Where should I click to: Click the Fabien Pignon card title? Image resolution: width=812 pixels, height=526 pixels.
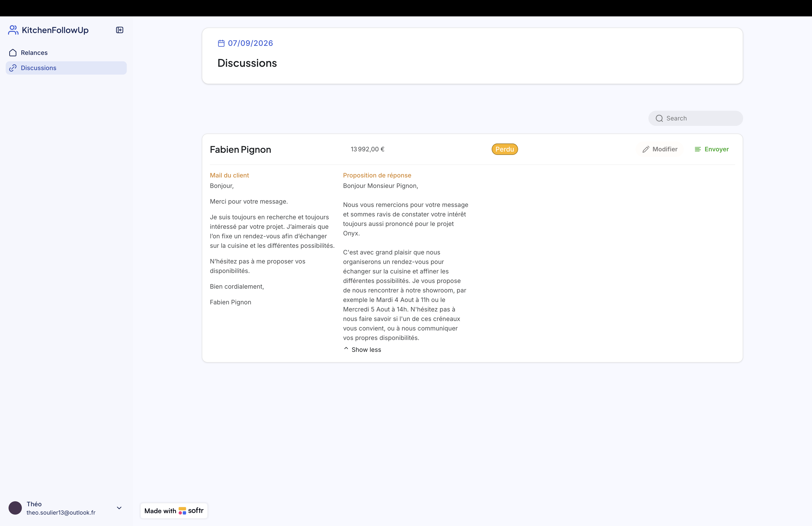pyautogui.click(x=241, y=149)
